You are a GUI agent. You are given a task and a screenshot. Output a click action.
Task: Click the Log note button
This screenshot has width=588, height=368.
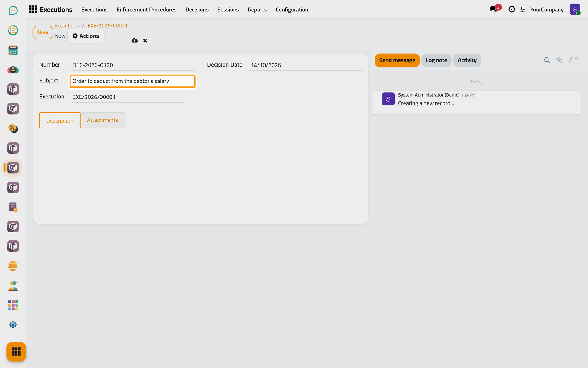click(x=436, y=60)
